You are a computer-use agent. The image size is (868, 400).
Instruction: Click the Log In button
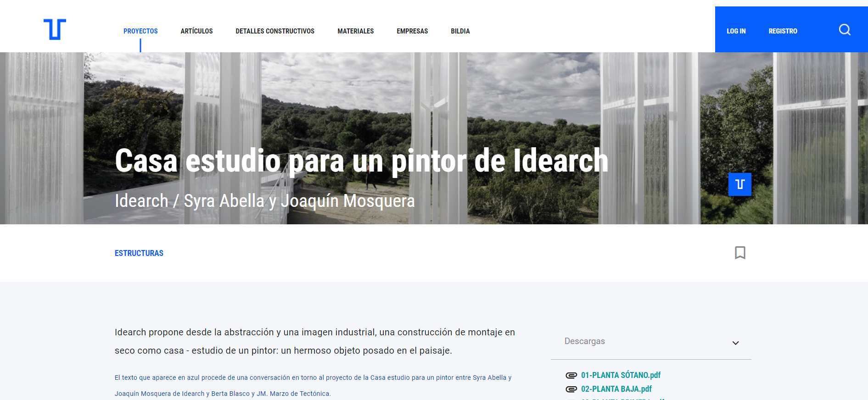coord(736,31)
